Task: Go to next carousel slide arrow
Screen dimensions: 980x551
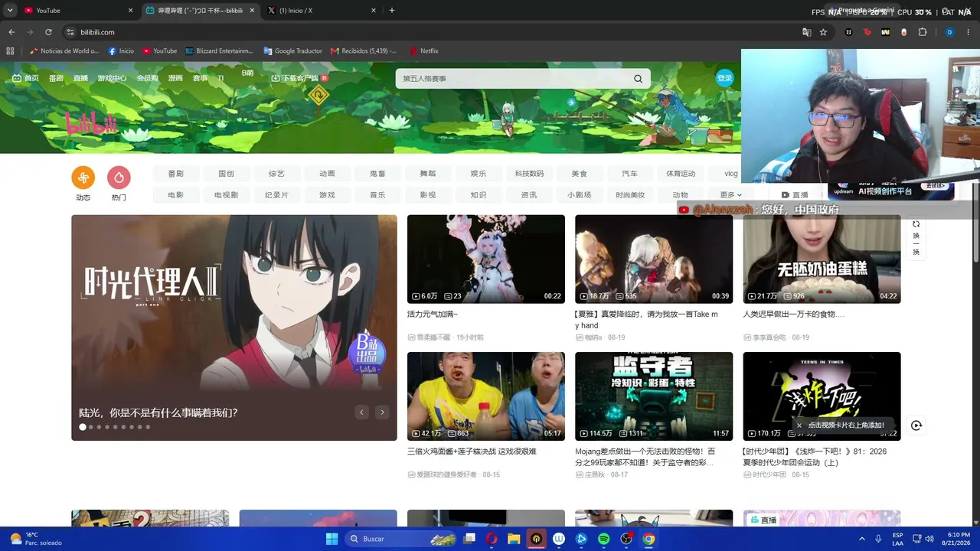Action: tap(382, 412)
